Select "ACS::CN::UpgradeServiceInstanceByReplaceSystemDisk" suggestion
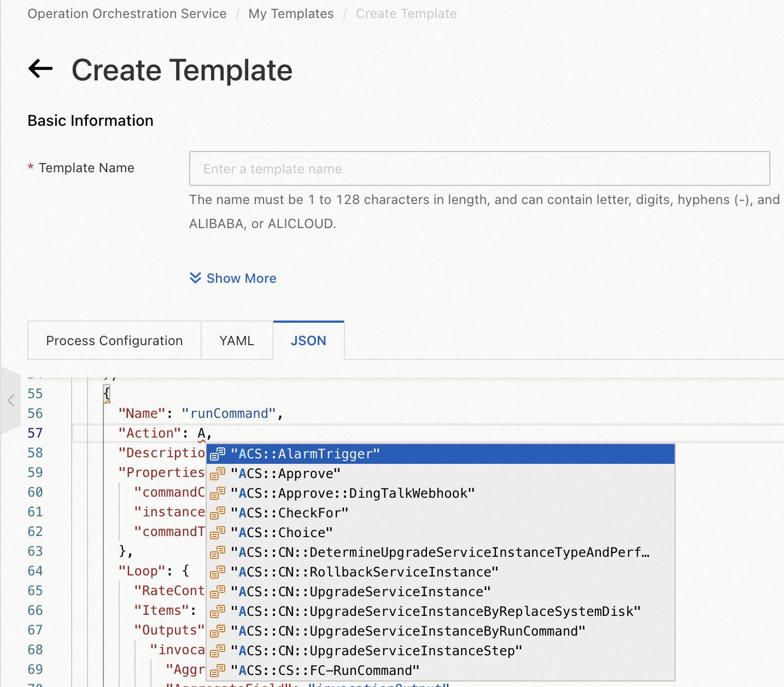Image resolution: width=784 pixels, height=687 pixels. pyautogui.click(x=441, y=612)
